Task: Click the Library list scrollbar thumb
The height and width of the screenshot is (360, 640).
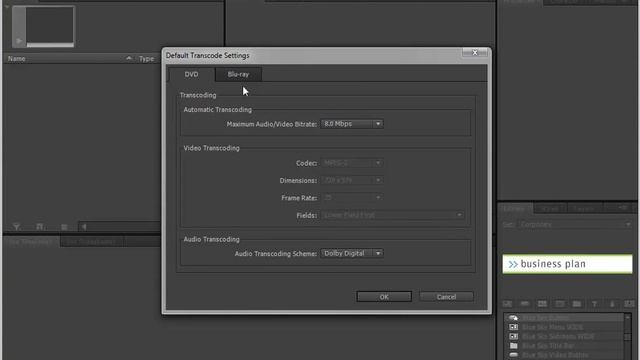Action: pos(628,336)
